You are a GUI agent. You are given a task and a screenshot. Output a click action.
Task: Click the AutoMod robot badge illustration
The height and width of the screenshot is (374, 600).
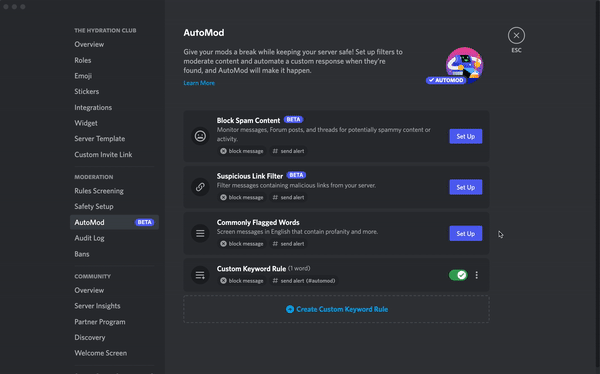click(455, 66)
